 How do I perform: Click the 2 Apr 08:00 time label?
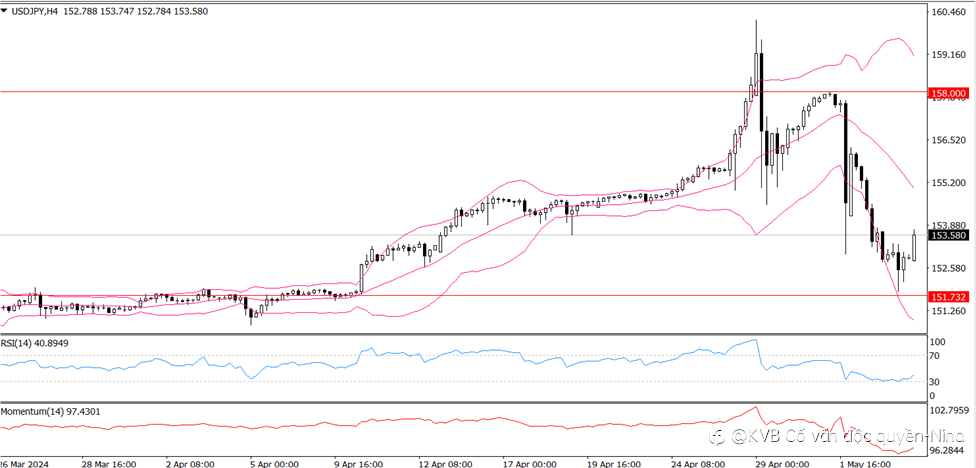pyautogui.click(x=190, y=464)
